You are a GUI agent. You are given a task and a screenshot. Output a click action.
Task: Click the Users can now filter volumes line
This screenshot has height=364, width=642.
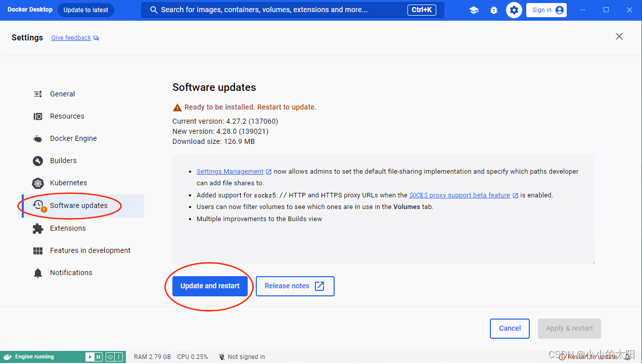[315, 207]
